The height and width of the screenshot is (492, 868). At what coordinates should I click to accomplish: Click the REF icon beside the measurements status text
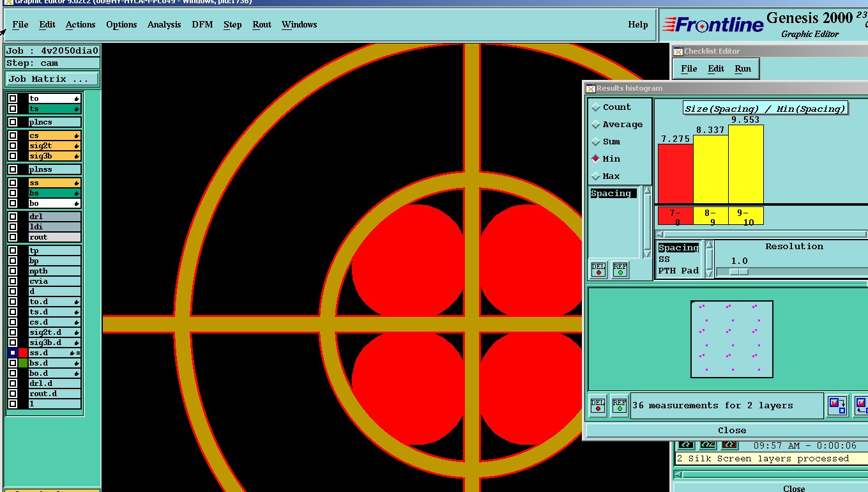coord(620,406)
